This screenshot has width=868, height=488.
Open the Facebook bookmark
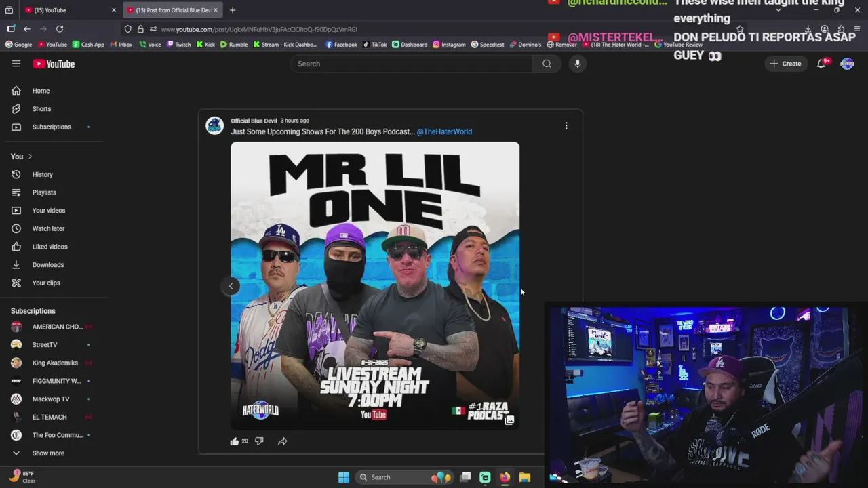click(x=341, y=45)
